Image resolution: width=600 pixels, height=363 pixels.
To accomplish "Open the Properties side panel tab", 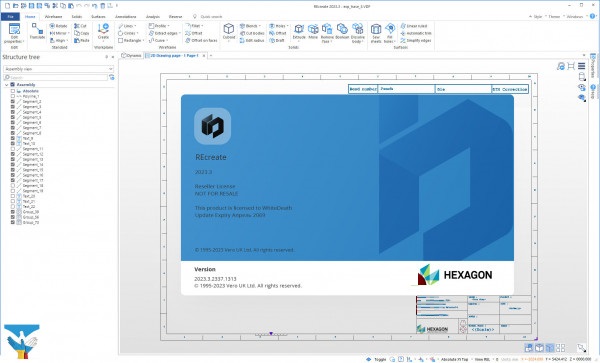I will click(x=593, y=65).
